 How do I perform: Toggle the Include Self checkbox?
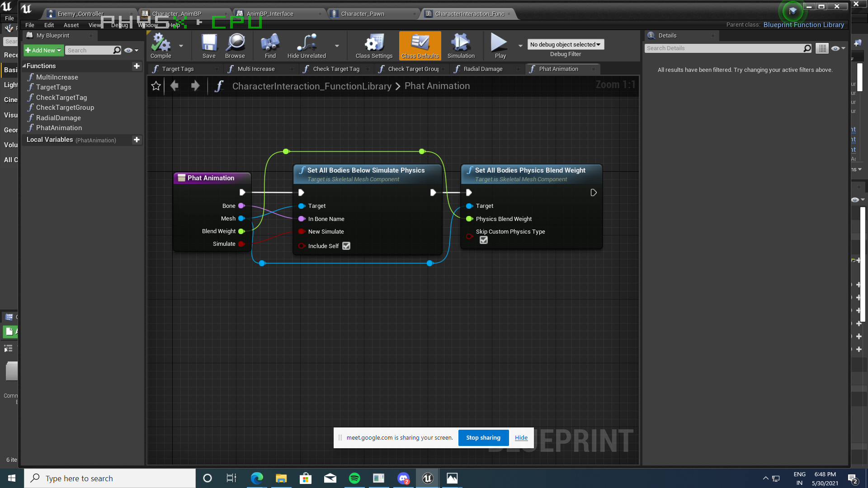(x=346, y=246)
